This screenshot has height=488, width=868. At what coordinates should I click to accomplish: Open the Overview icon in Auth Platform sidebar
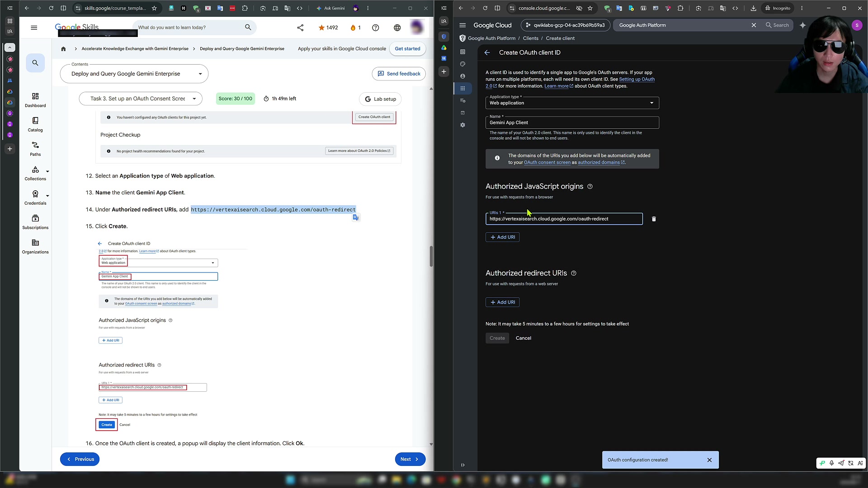click(x=462, y=52)
